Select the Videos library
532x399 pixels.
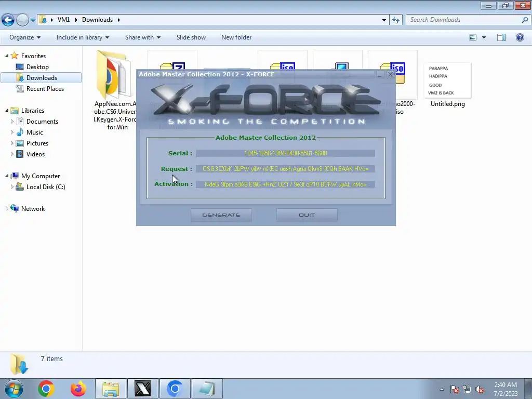coord(35,154)
